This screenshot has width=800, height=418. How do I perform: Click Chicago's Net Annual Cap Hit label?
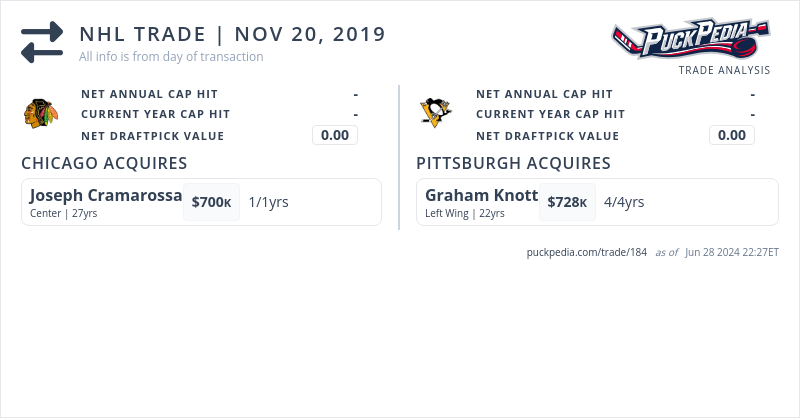point(149,94)
